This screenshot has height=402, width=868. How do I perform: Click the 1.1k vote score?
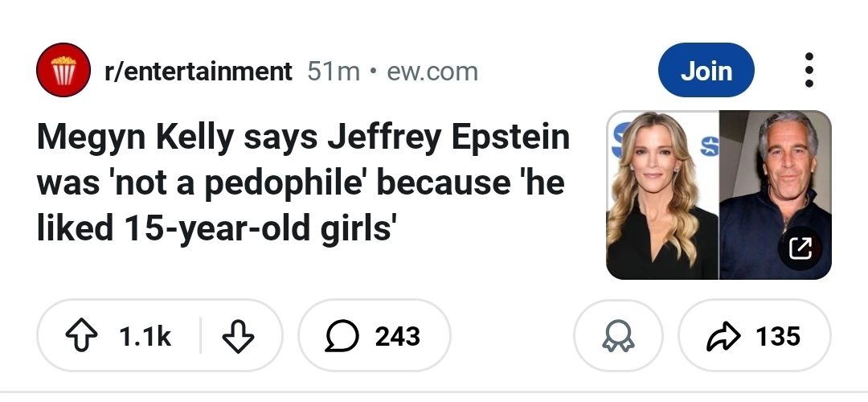(145, 336)
